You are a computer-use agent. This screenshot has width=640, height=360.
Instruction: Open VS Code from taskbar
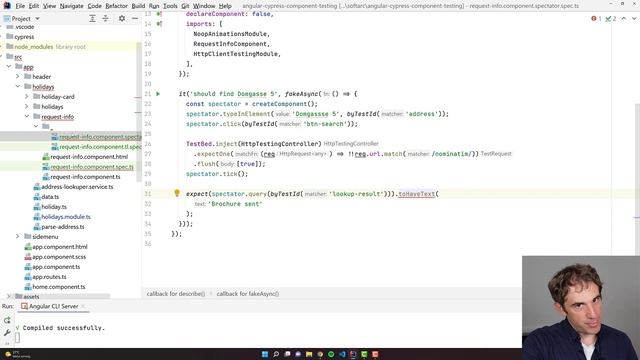[342, 354]
